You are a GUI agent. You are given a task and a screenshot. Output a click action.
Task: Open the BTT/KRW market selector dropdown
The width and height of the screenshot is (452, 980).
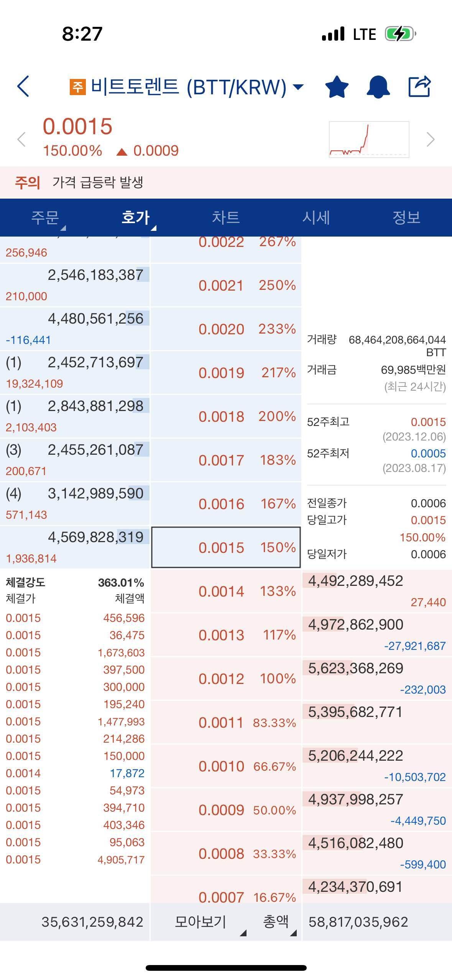(298, 87)
